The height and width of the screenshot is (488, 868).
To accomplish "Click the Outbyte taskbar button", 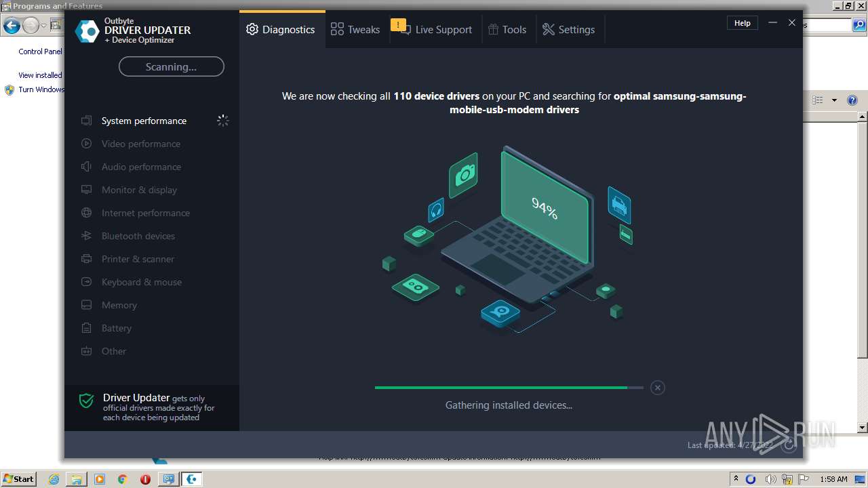I will click(x=192, y=479).
